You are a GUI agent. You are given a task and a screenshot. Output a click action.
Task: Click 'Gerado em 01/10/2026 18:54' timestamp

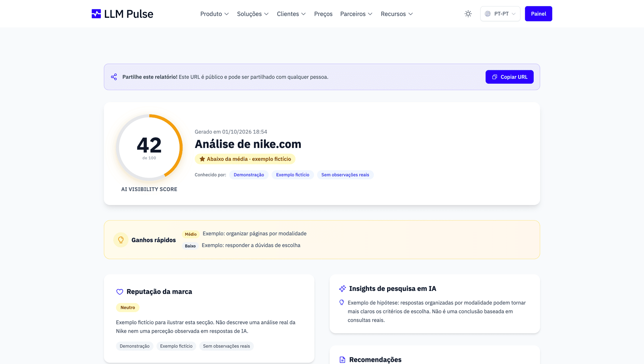pos(231,132)
